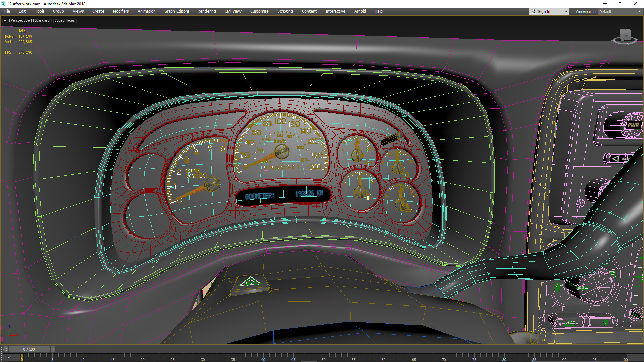
Task: Click previous frame arrow on time slider
Action: coord(6,349)
